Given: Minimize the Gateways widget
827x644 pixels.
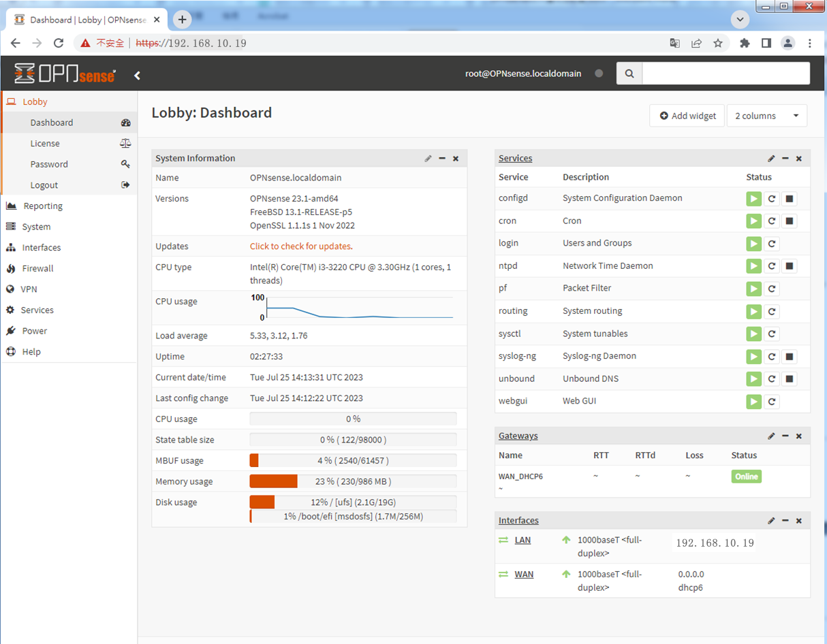Looking at the screenshot, I should pyautogui.click(x=785, y=436).
